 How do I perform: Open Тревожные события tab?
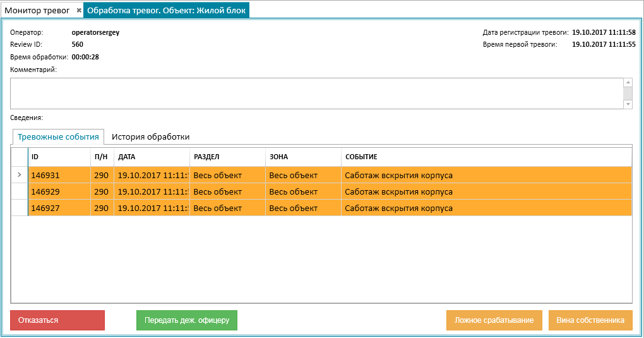click(58, 137)
